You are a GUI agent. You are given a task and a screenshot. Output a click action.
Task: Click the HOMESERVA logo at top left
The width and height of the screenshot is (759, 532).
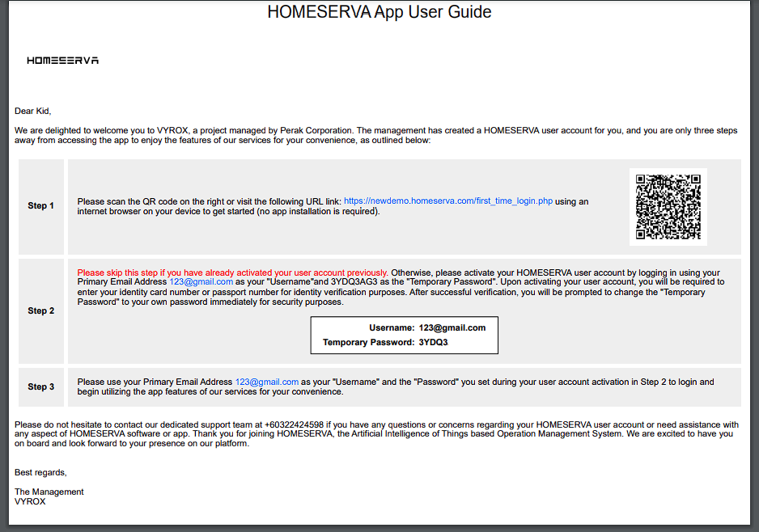coord(62,61)
